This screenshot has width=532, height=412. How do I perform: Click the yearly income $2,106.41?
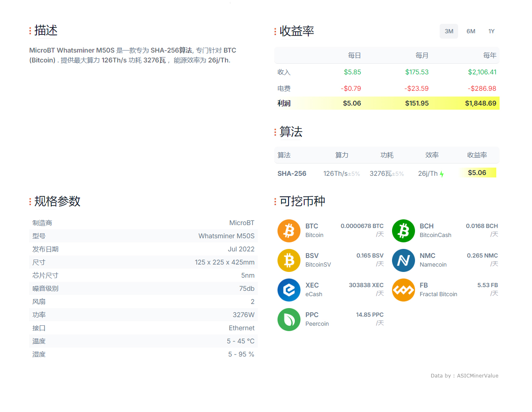pos(482,72)
